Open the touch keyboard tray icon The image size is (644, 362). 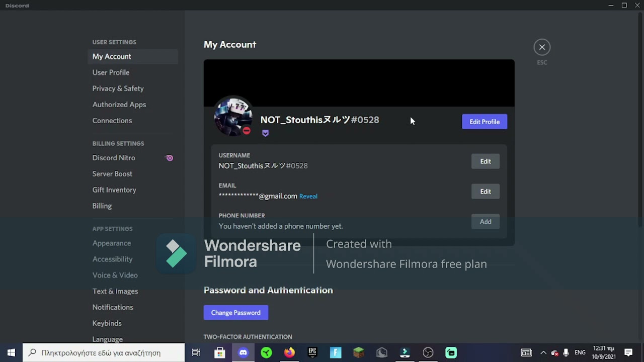click(526, 353)
